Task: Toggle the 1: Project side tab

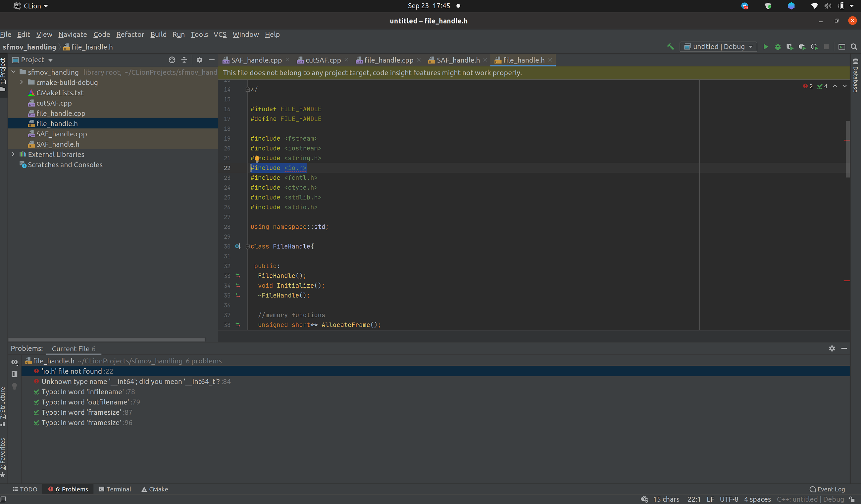Action: click(3, 74)
